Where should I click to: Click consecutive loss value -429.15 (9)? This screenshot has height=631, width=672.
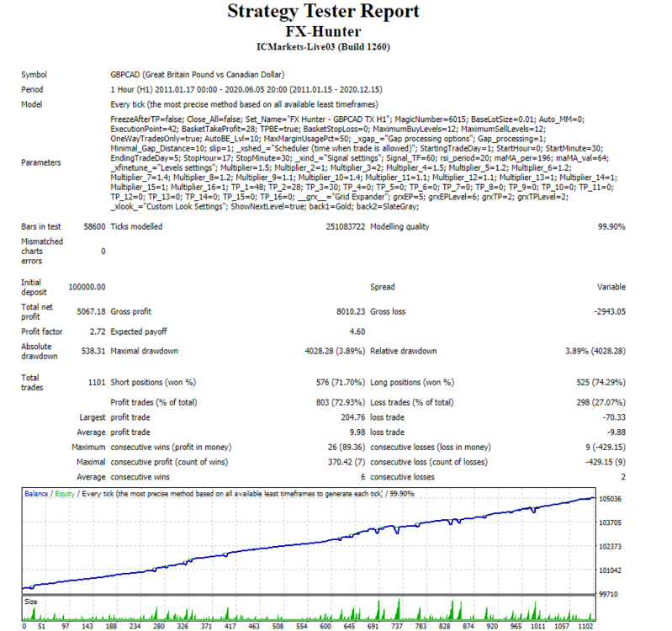coord(606,463)
